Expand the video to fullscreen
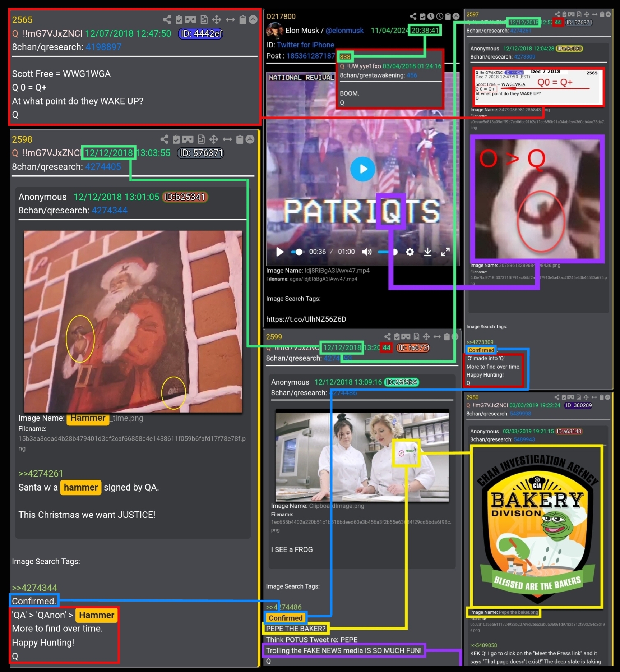The image size is (620, 672). pyautogui.click(x=445, y=252)
